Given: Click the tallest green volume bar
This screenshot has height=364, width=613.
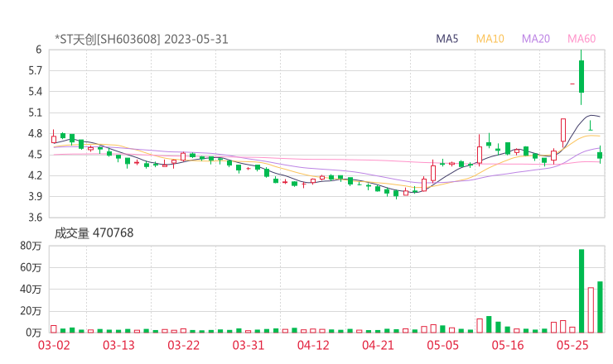Looking at the screenshot, I should tap(582, 291).
